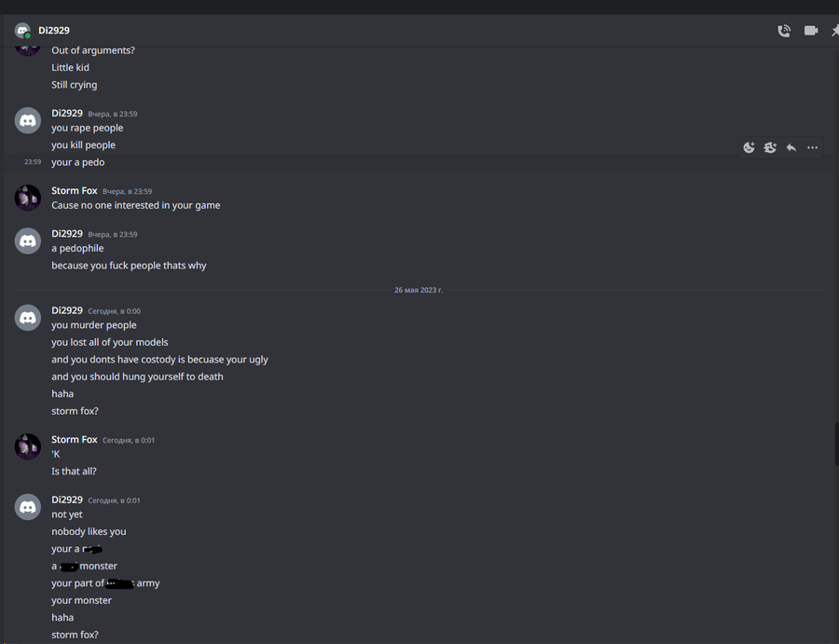839x644 pixels.
Task: Add a super reaction to the hovered message
Action: (x=770, y=147)
